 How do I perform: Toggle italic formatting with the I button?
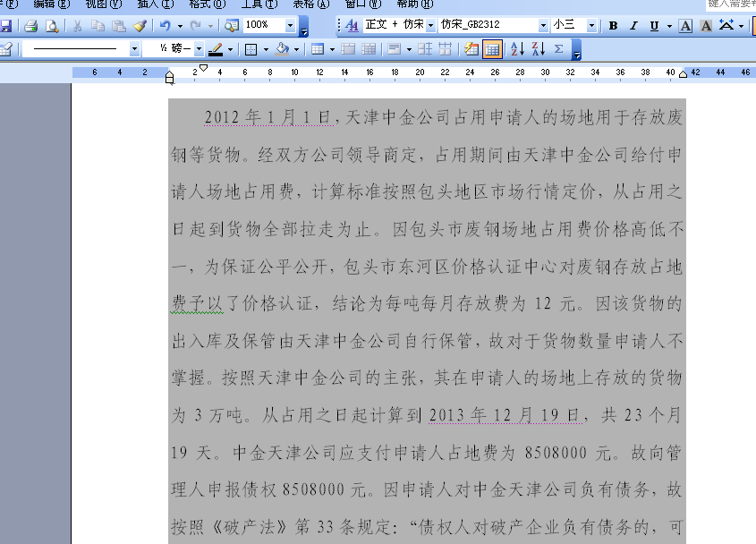coord(633,26)
